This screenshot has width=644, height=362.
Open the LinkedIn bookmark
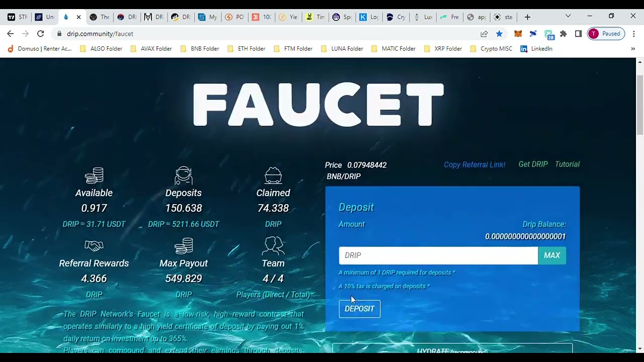(536, 49)
